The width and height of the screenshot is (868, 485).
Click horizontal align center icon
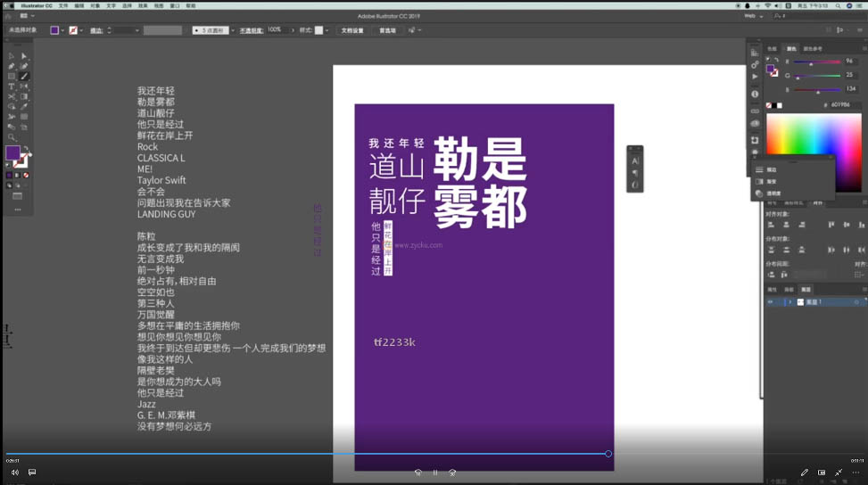[x=786, y=225]
